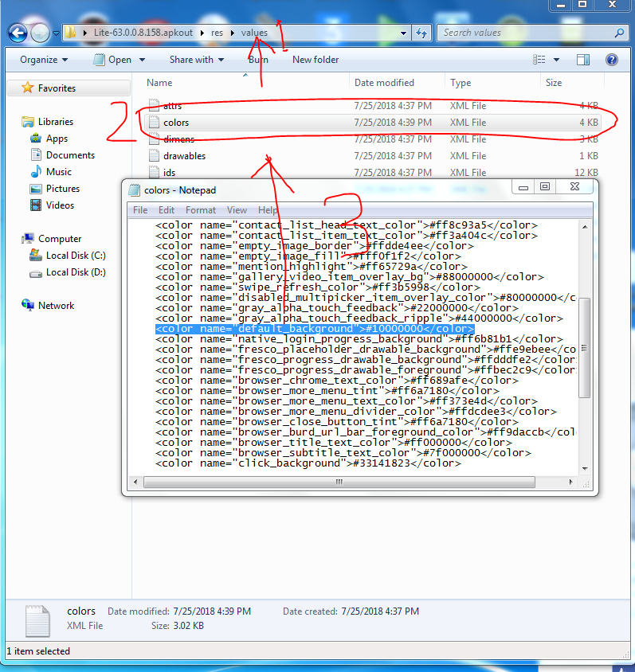The width and height of the screenshot is (635, 672).
Task: Open the Pictures library
Action: click(63, 189)
